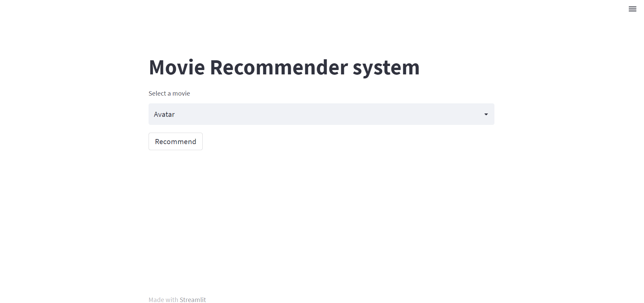The height and width of the screenshot is (303, 644).
Task: Click the downward arrow inside the Avatar field
Action: (486, 114)
